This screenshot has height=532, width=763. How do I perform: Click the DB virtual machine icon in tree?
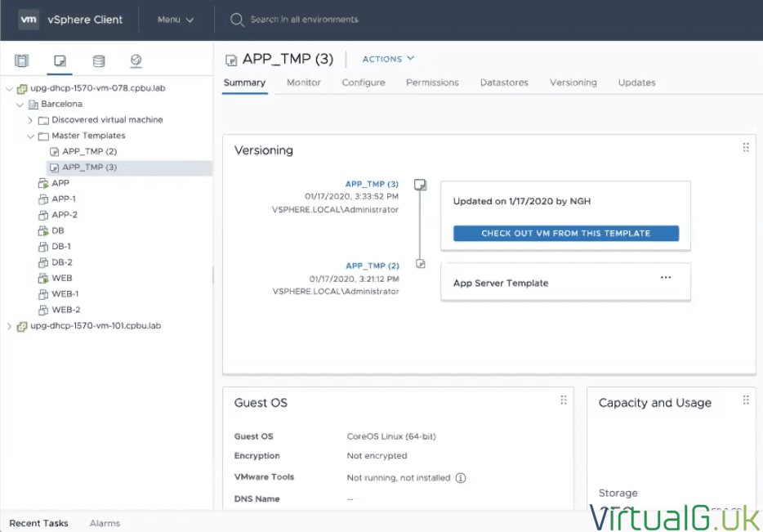coord(43,230)
